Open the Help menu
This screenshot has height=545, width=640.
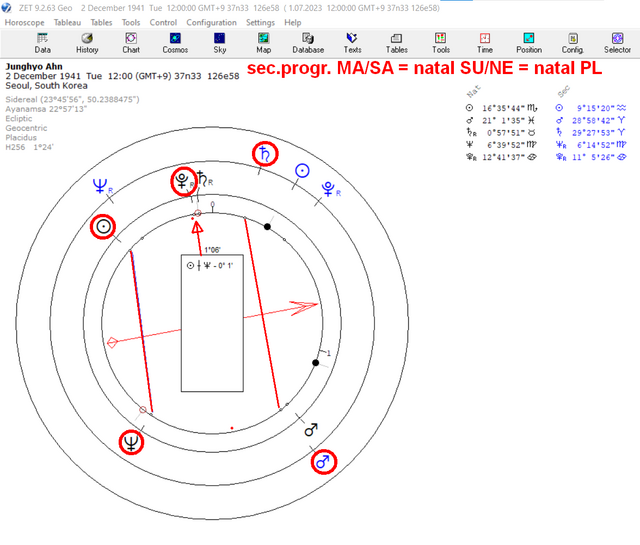tap(293, 22)
